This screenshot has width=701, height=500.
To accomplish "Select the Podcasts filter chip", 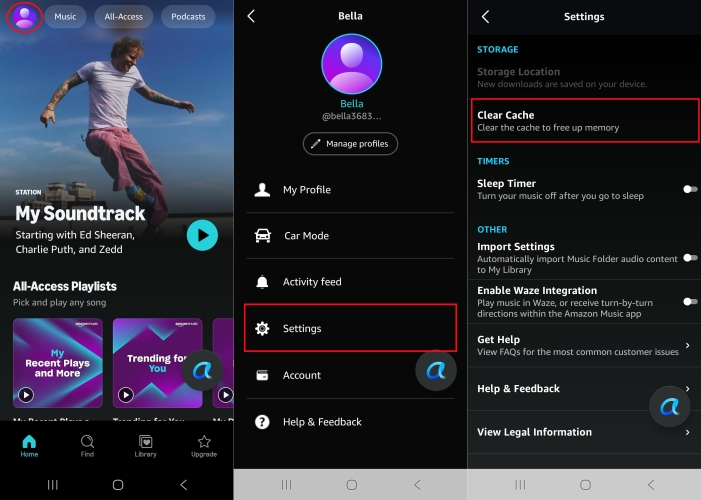I will point(188,17).
